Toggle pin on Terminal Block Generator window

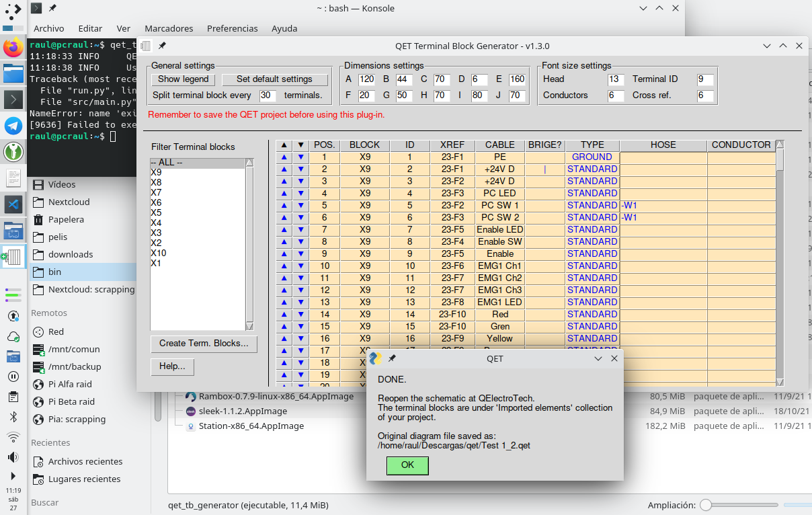point(162,46)
